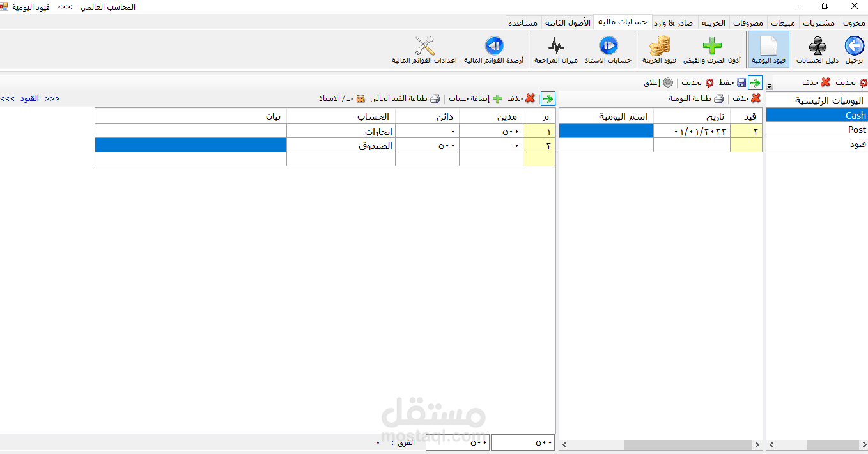Click حذف delete in the journals list toolbar
The image size is (868, 454).
pos(816,82)
